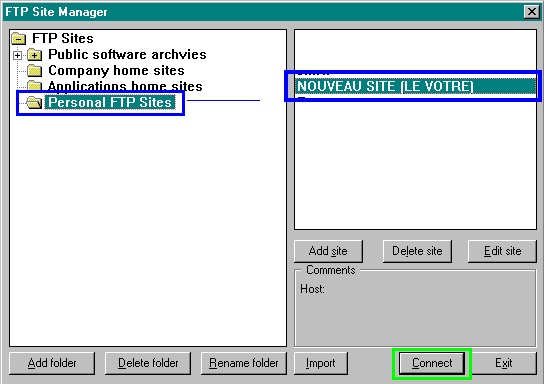The image size is (544, 384).
Task: Click the open Personal FTP Sites folder icon
Action: point(34,102)
